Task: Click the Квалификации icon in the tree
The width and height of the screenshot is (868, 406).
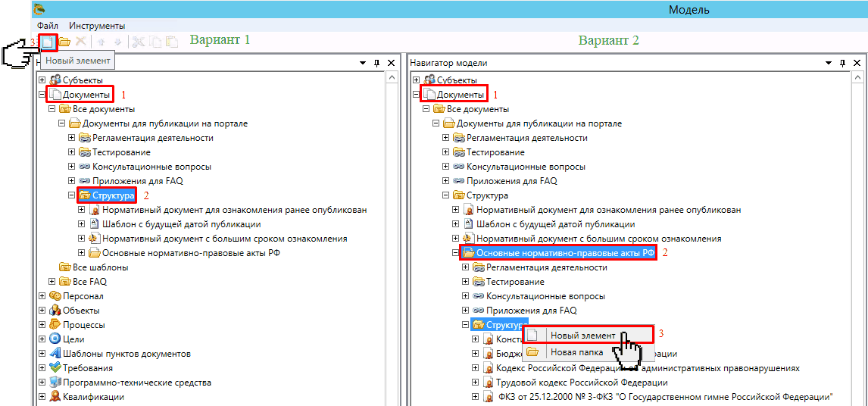Action: (55, 397)
